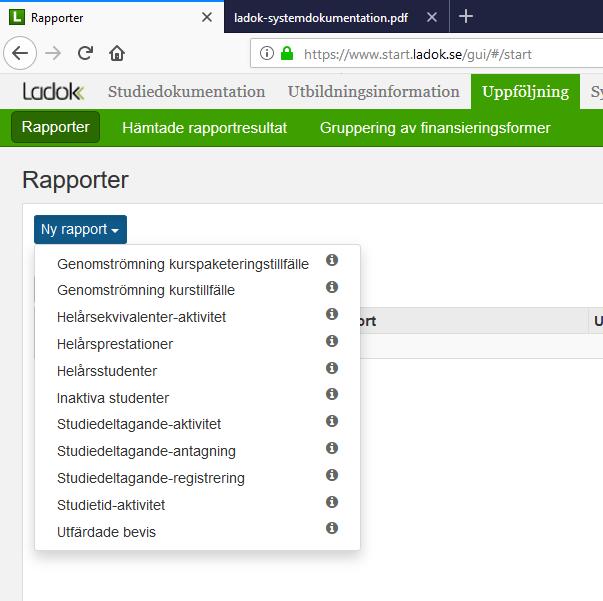Select Genomströmning kurstillfälle report
This screenshot has height=601, width=603.
[146, 290]
